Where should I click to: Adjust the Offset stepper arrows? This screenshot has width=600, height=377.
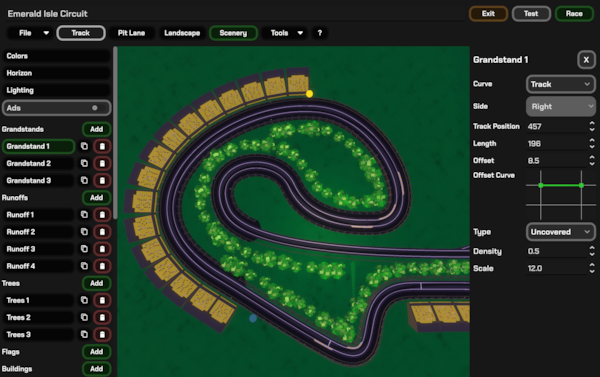pos(592,160)
